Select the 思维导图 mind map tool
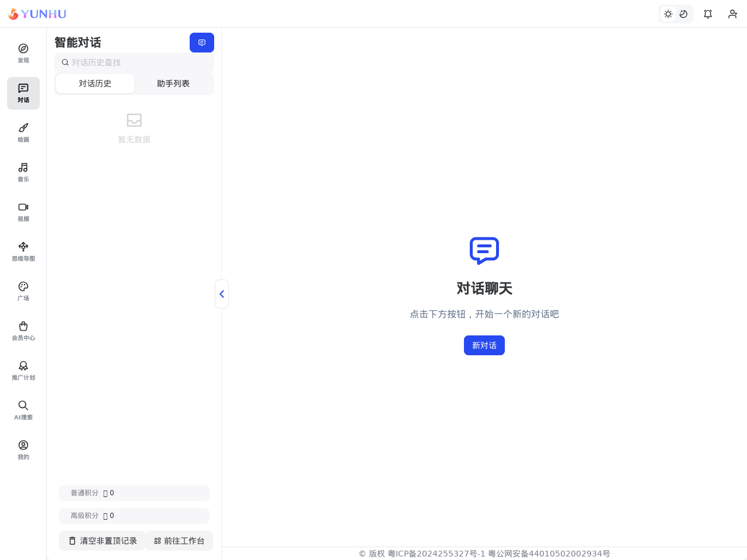 [23, 251]
